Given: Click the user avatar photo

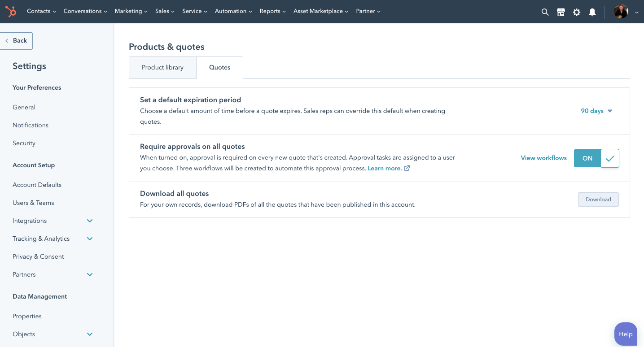Looking at the screenshot, I should 621,12.
